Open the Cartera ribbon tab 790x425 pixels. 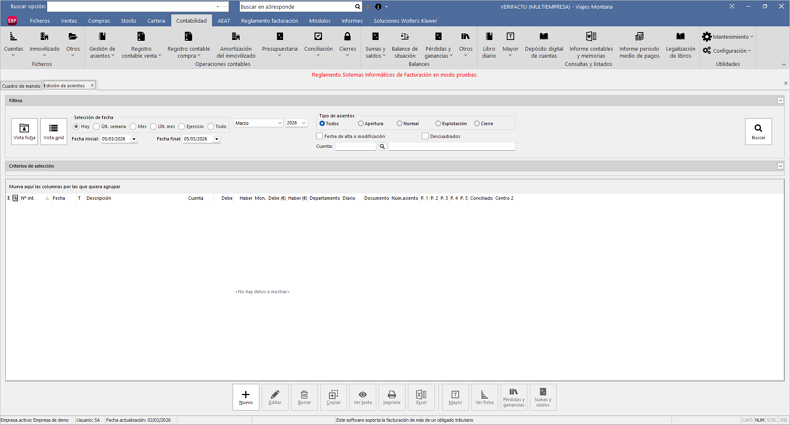156,21
